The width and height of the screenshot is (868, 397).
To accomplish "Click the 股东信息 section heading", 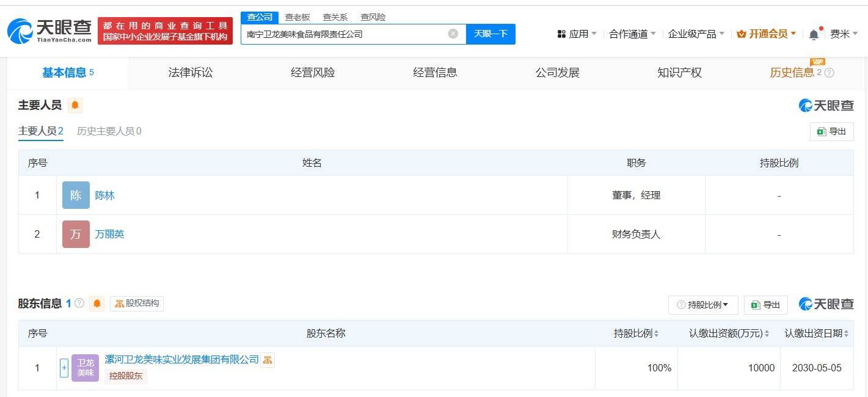I will pos(40,304).
